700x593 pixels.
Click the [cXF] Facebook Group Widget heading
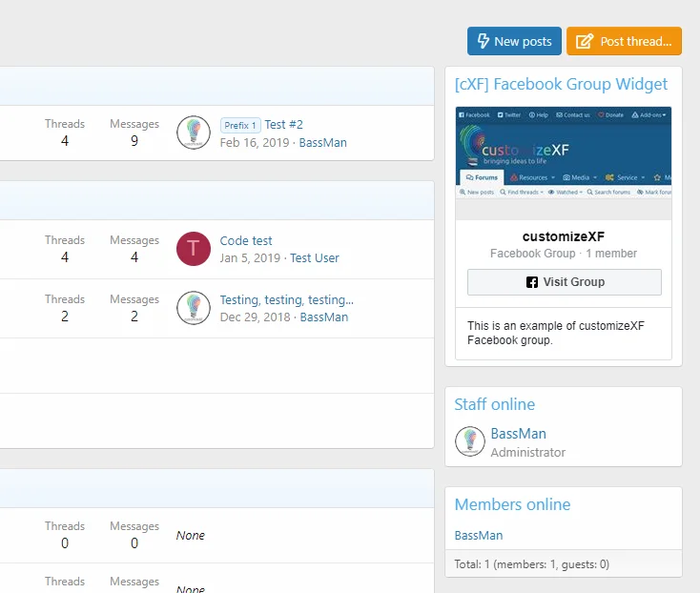point(561,85)
